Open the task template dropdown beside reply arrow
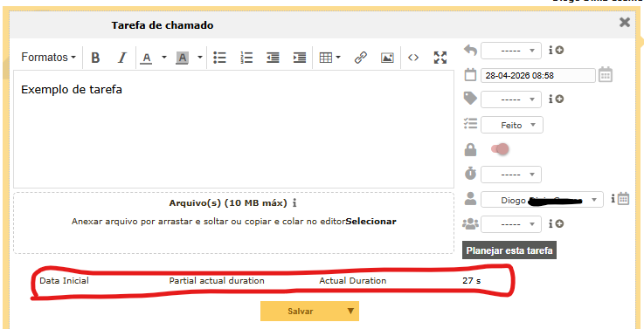The width and height of the screenshot is (644, 329). point(511,51)
